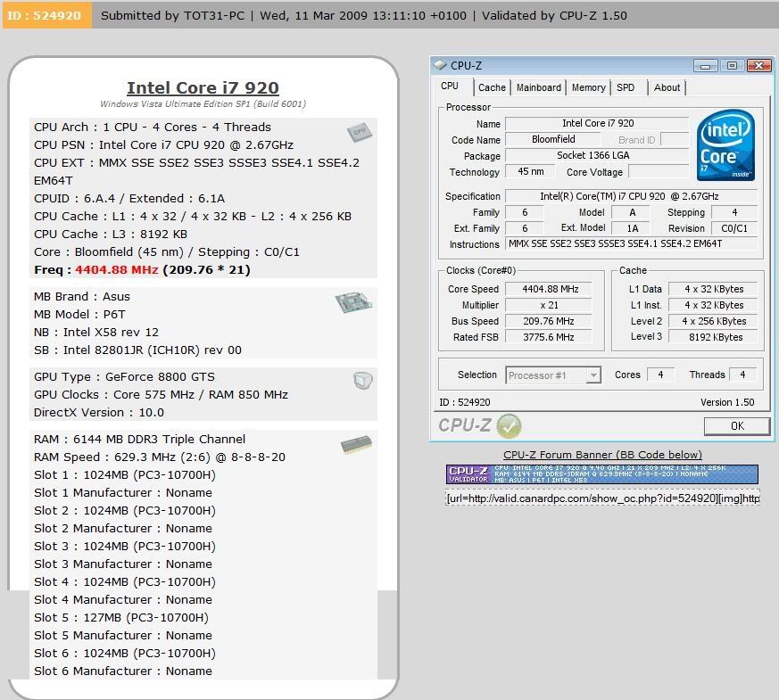Click the Technology value 45 nm
Viewport: 779px width, 700px height.
[x=530, y=172]
